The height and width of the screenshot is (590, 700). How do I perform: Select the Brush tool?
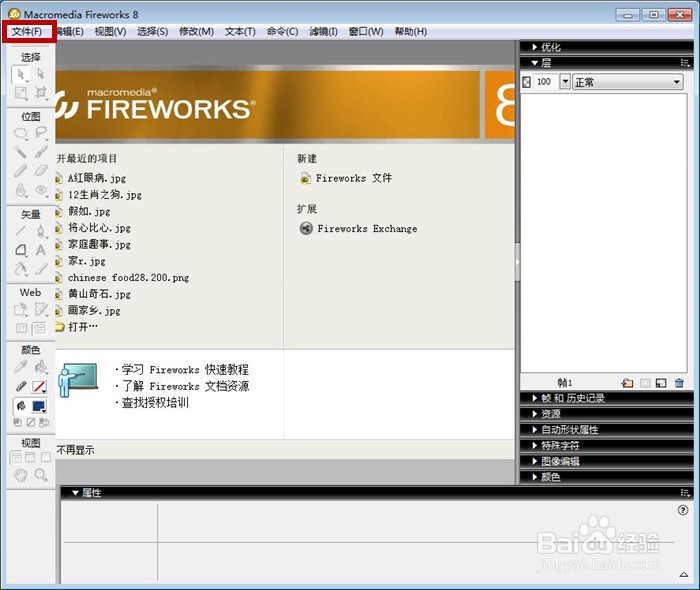click(x=41, y=152)
